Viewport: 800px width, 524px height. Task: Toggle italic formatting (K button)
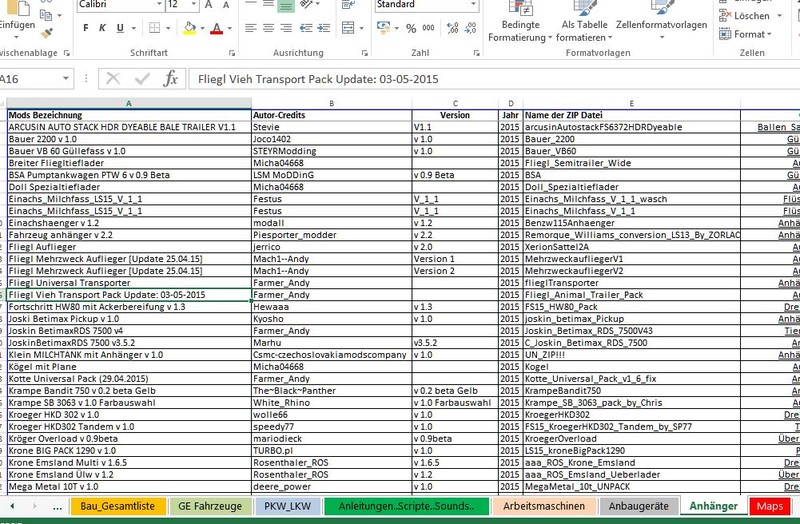[100, 29]
